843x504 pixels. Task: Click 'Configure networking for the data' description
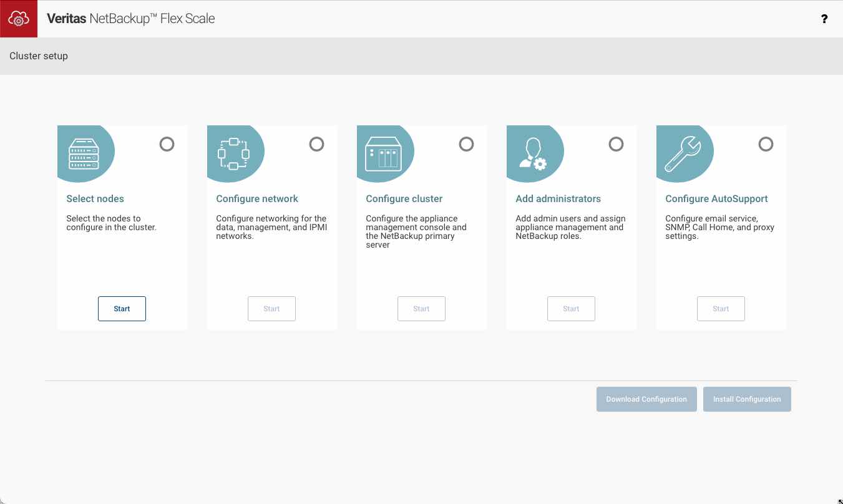tap(271, 227)
